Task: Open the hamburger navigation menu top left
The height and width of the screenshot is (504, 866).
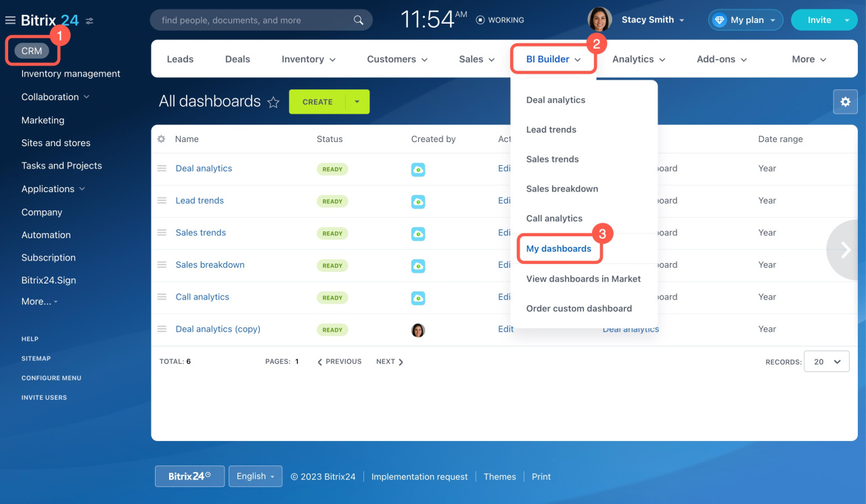Action: [9, 20]
